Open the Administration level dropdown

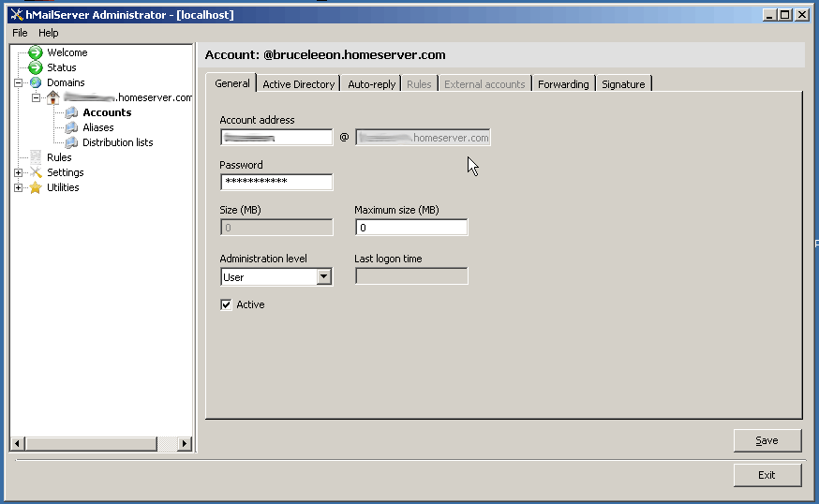pos(324,276)
